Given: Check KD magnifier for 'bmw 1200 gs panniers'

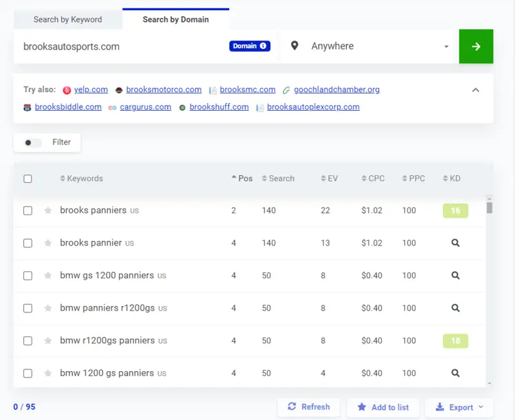Looking at the screenshot, I should [x=455, y=373].
